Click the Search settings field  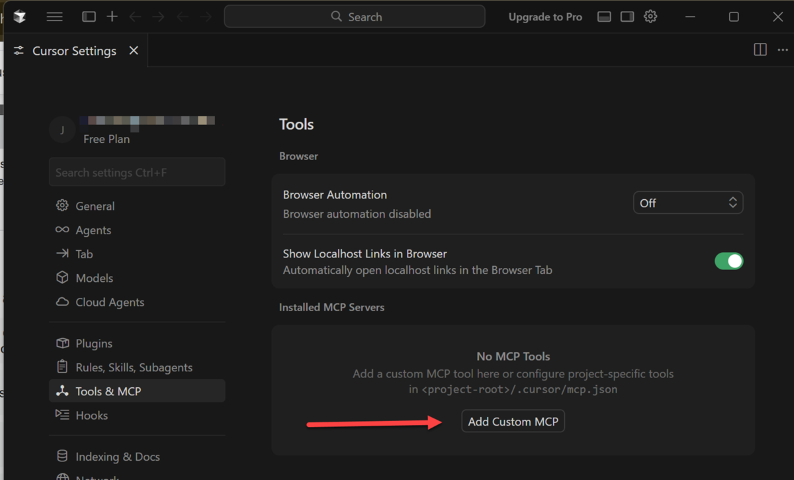point(137,172)
